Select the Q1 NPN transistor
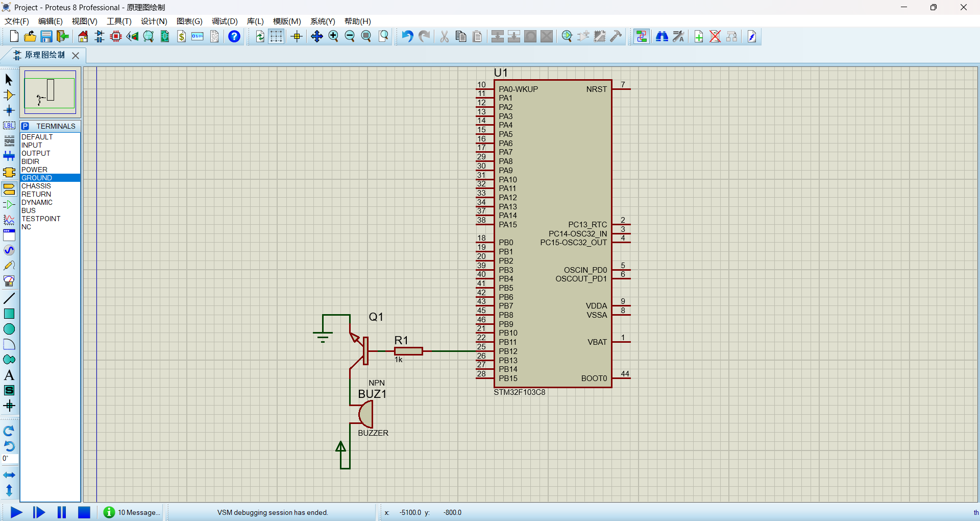The height and width of the screenshot is (521, 980). pos(360,350)
